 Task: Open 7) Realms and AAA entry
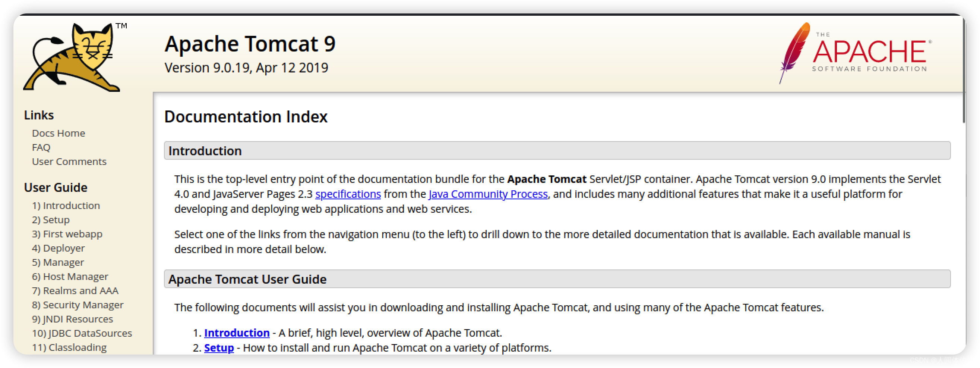coord(75,290)
